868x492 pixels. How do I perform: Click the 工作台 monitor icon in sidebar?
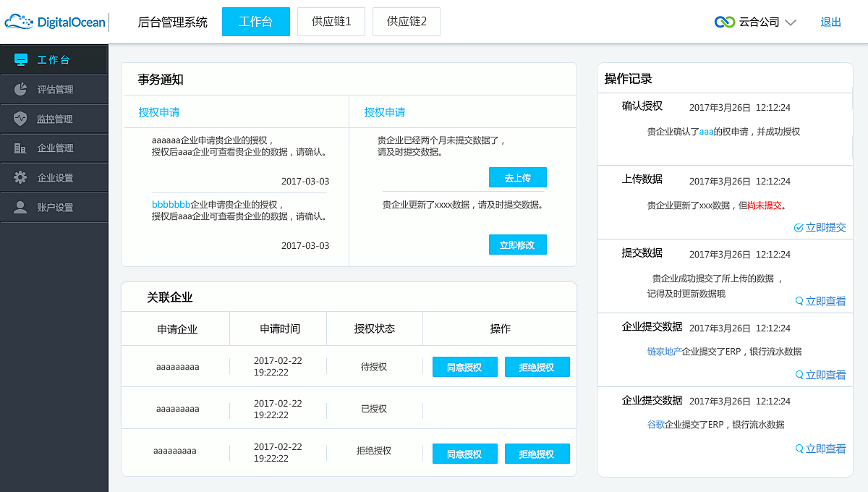tap(21, 60)
